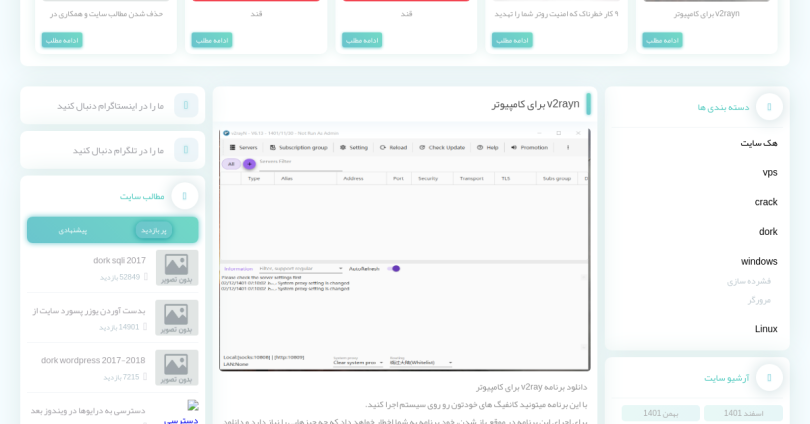Click the دسته بندی ها section icon
The height and width of the screenshot is (424, 810).
click(x=769, y=107)
